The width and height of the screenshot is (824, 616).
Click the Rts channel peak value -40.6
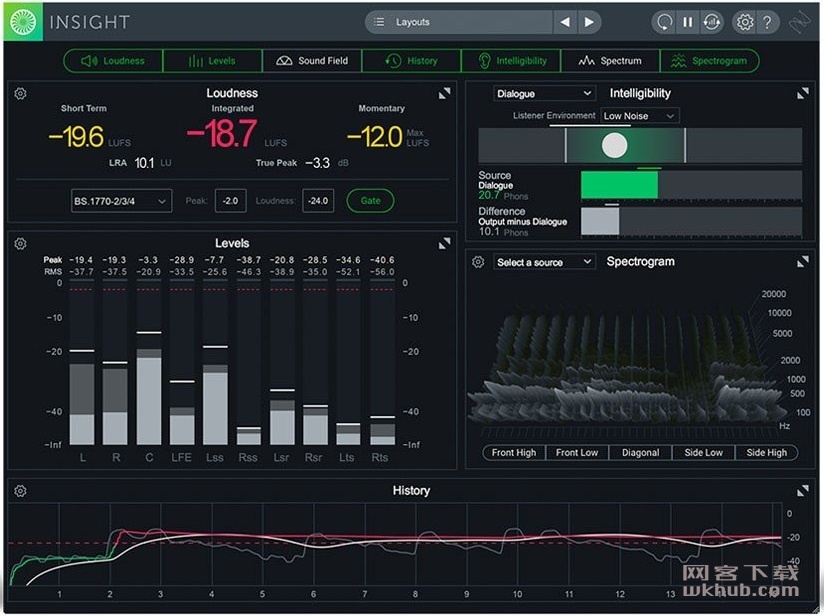click(x=382, y=260)
